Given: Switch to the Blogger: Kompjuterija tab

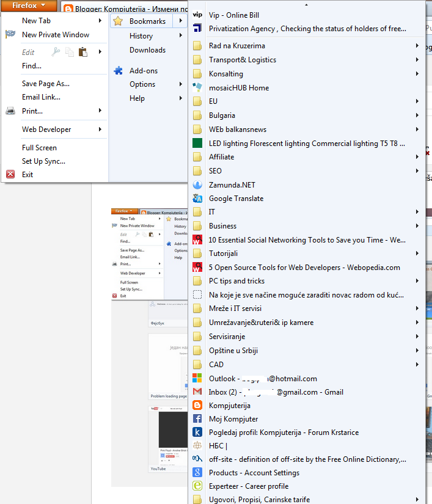Looking at the screenshot, I should click(x=125, y=9).
